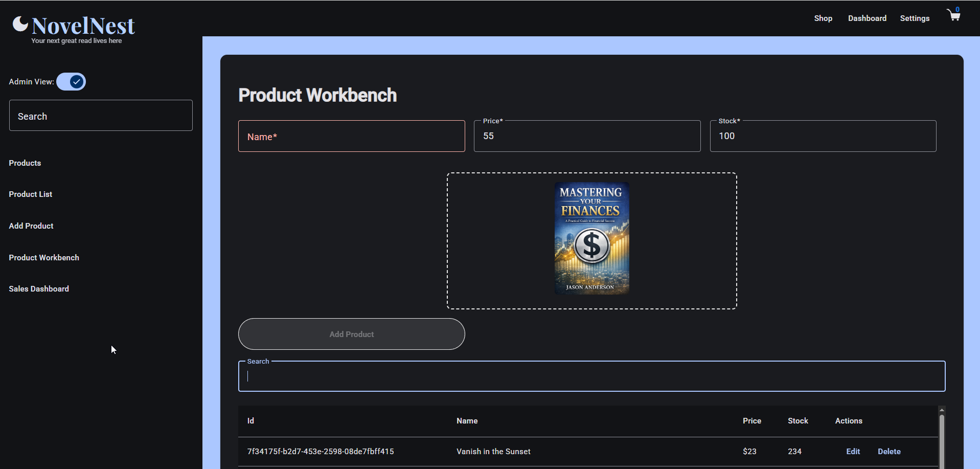Click the Vanish in the Sunset name cell

493,452
